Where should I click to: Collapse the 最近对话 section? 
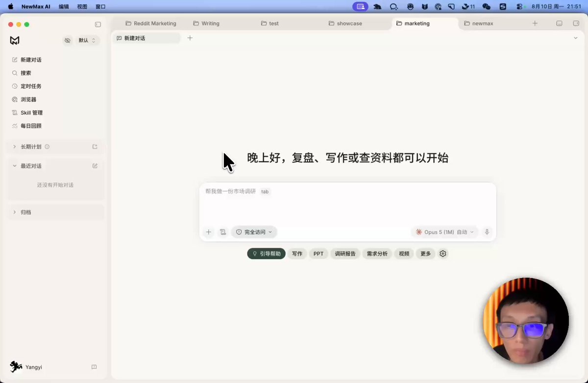coord(15,166)
